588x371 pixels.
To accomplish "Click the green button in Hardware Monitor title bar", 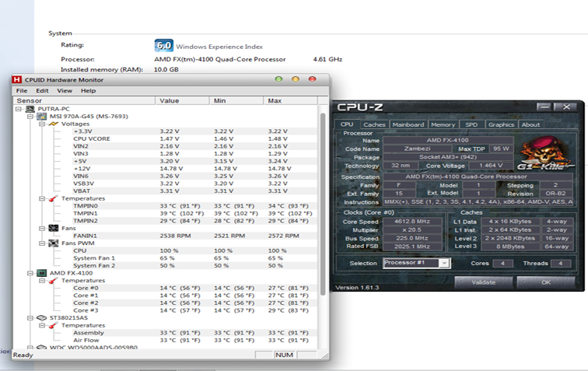I will [x=278, y=79].
